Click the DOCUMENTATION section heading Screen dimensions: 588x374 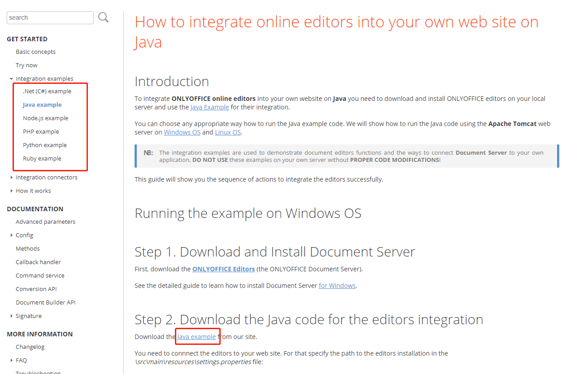coord(35,209)
